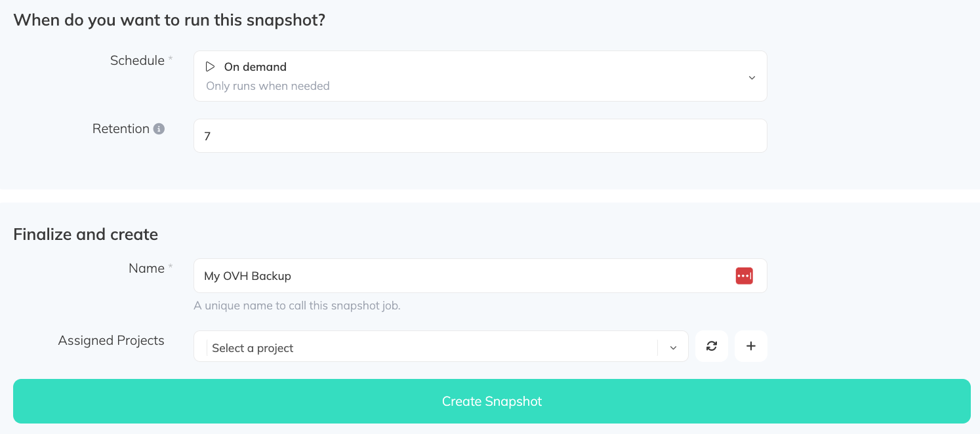Focus the Name field containing My OVH Backup
This screenshot has height=434, width=980.
[459, 276]
